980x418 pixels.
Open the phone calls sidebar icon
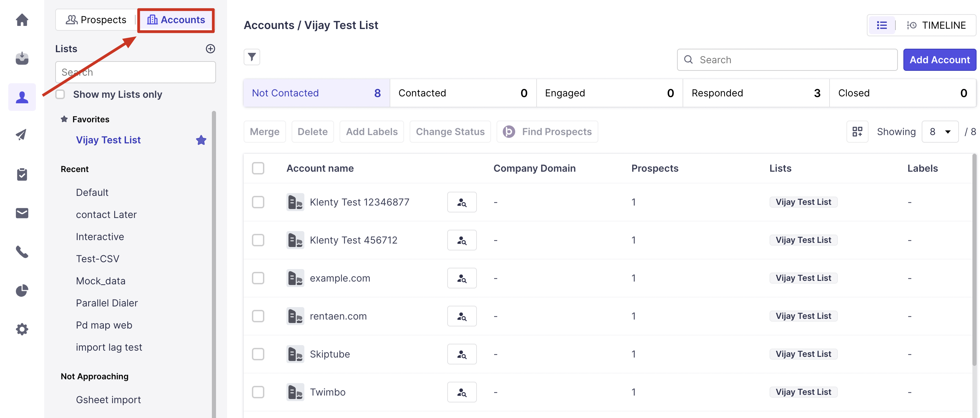click(22, 251)
